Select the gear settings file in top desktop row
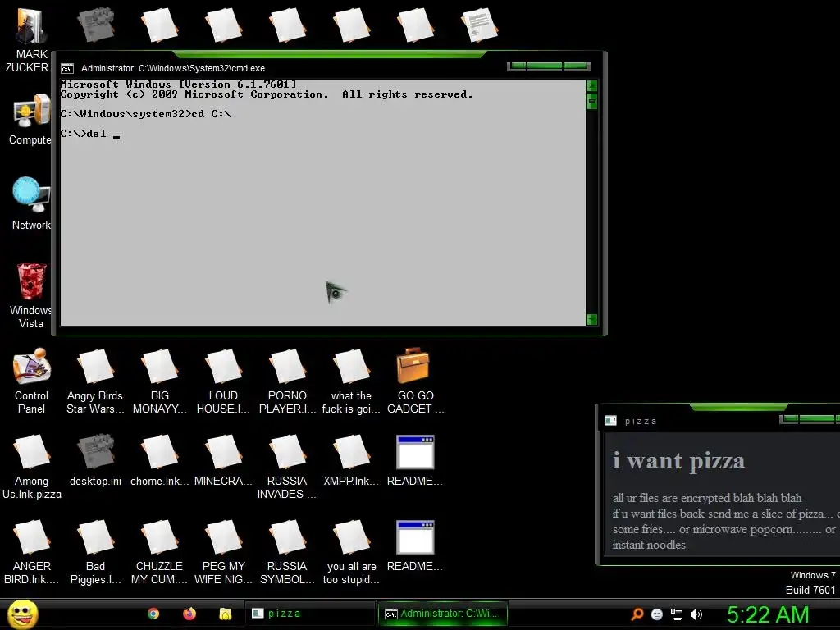This screenshot has width=840, height=630. 95,24
